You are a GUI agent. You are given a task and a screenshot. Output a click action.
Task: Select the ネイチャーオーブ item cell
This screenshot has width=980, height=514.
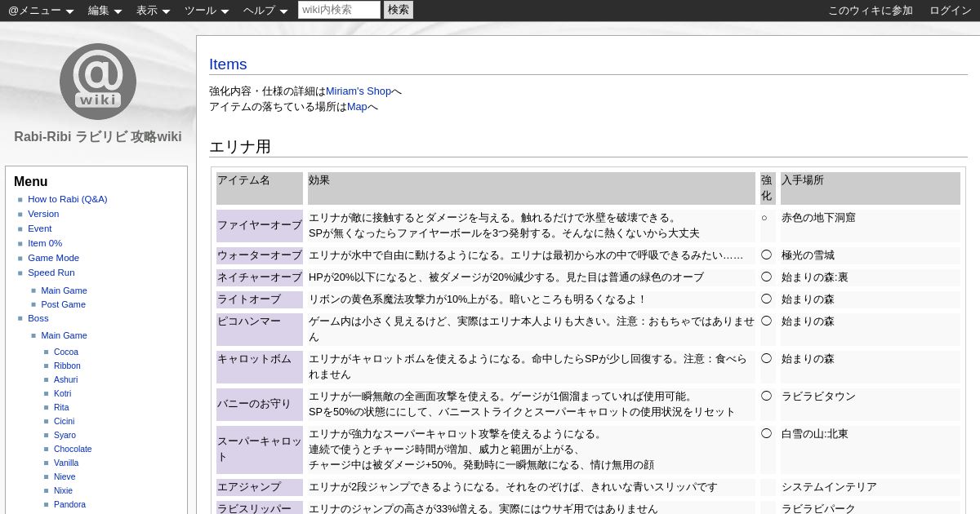260,277
